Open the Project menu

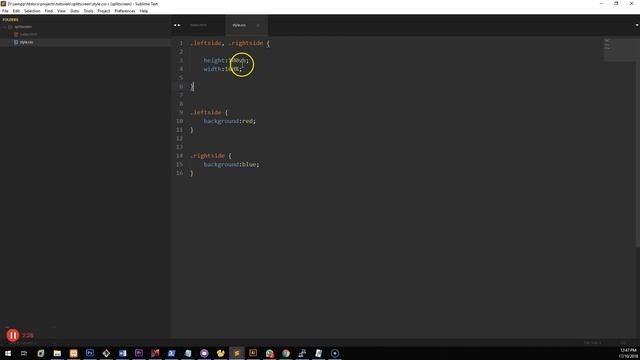click(104, 11)
